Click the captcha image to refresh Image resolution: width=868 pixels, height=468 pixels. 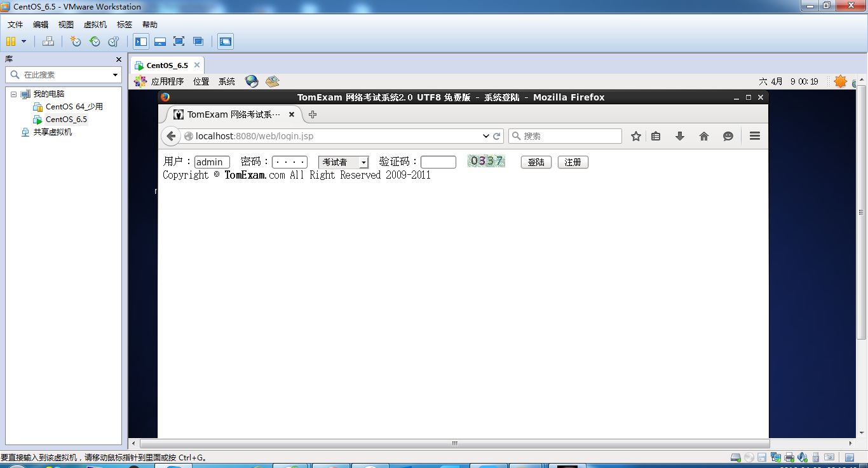[x=486, y=162]
